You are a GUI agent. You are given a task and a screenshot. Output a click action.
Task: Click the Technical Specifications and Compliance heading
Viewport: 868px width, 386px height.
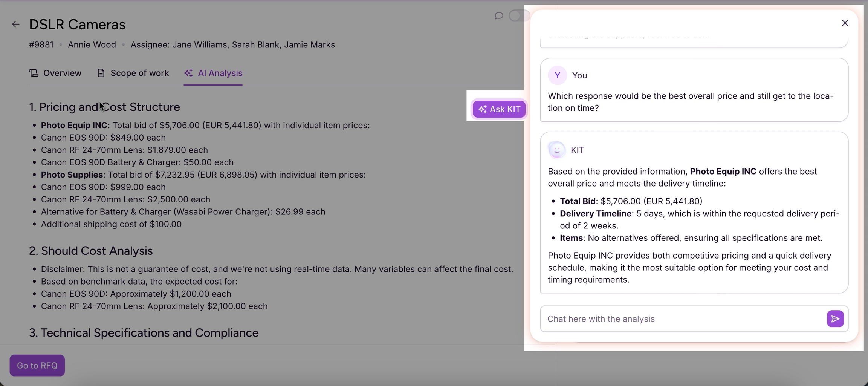click(144, 333)
